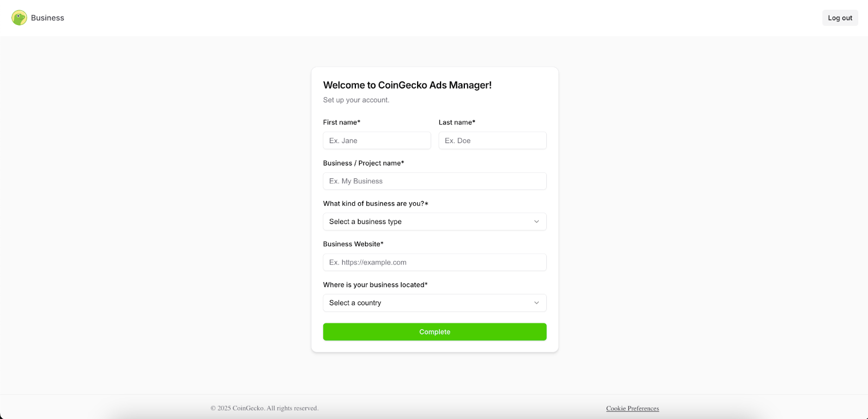Open the Select a country dropdown
Viewport: 868px width, 419px height.
pos(435,303)
